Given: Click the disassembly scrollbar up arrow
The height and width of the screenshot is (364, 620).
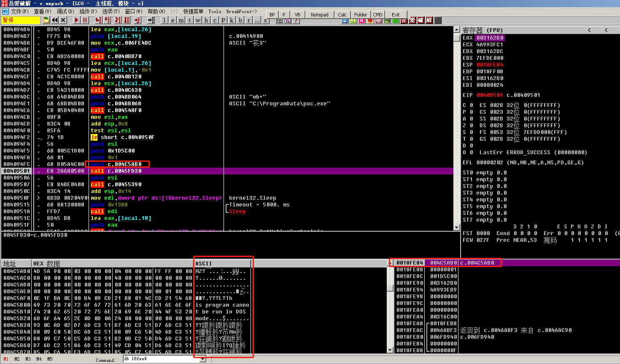Looking at the screenshot, I should point(456,29).
